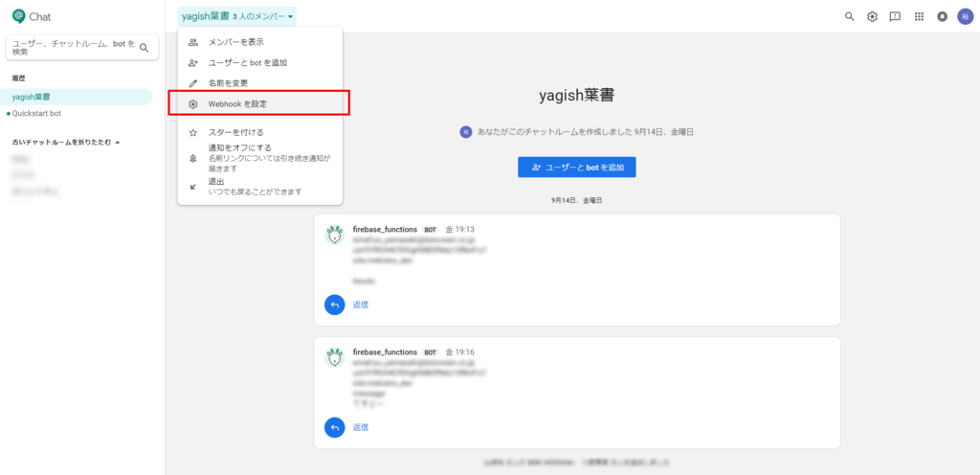Collapse 古いチャットルームを折りたたむ section
This screenshot has height=475, width=980.
point(66,142)
